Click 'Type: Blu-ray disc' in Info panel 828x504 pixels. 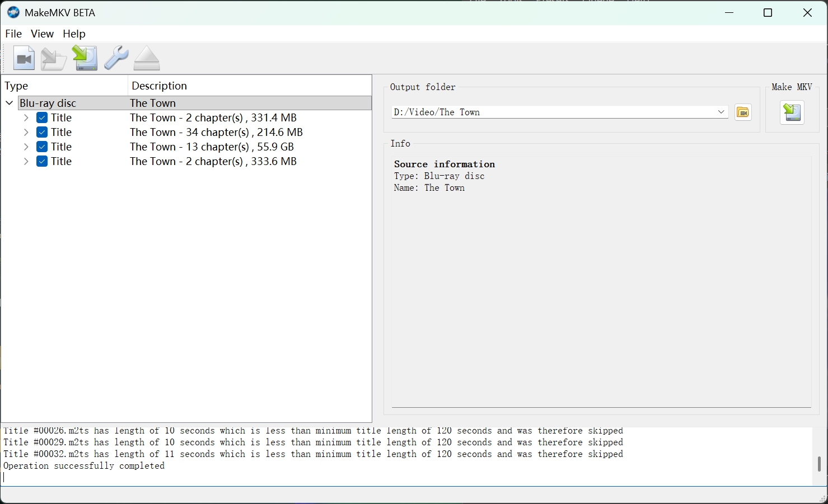tap(439, 176)
